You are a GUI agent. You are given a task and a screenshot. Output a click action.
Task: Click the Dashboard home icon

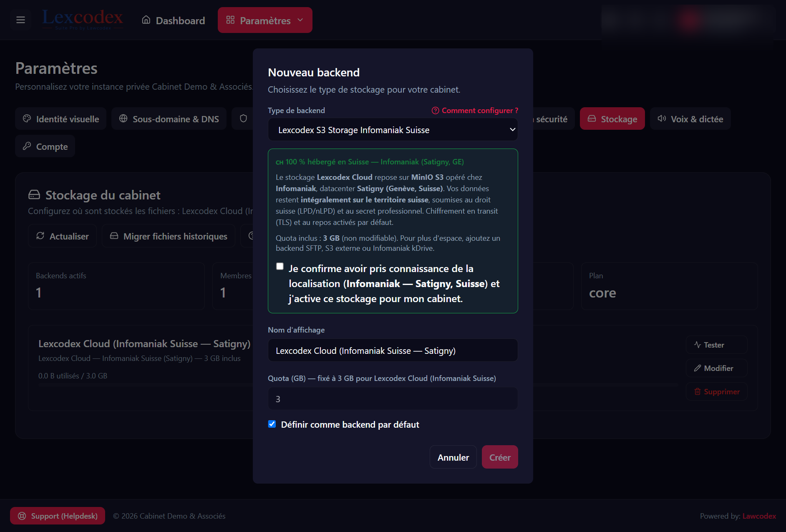(146, 20)
